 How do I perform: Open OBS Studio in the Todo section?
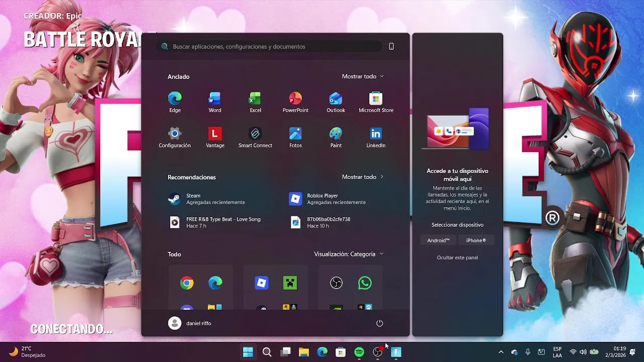tap(336, 283)
